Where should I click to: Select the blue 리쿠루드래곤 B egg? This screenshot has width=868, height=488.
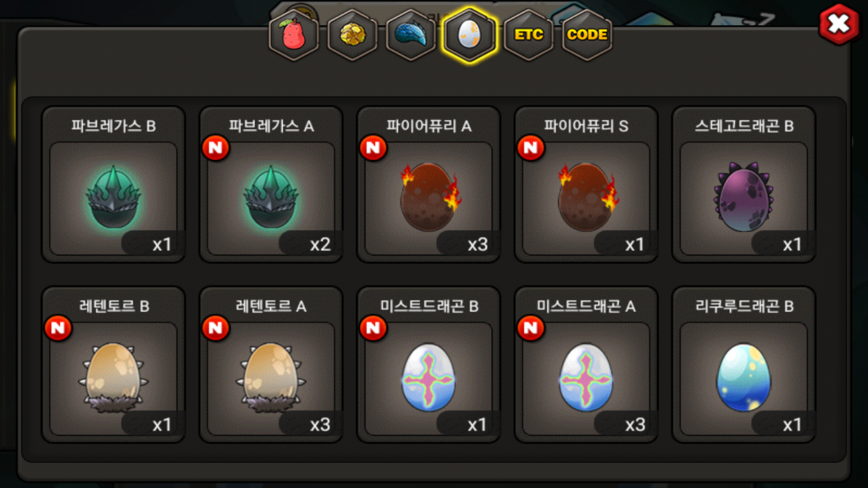tap(744, 365)
